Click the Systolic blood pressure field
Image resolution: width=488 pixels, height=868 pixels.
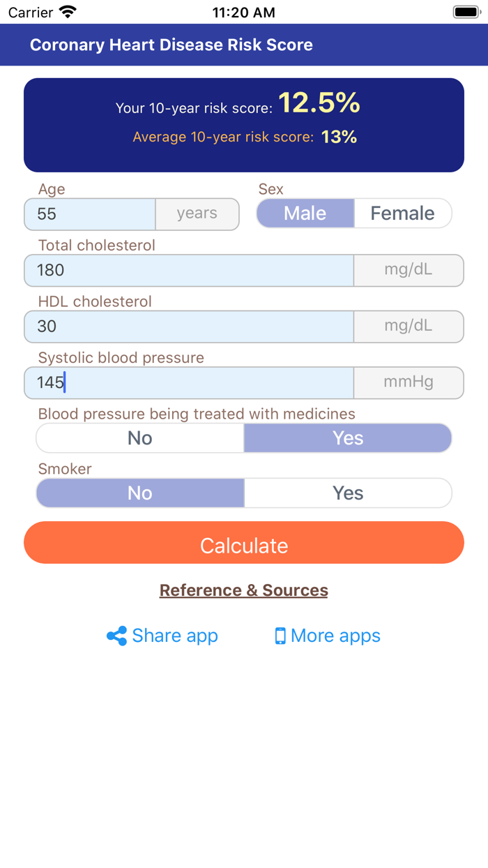click(x=188, y=382)
